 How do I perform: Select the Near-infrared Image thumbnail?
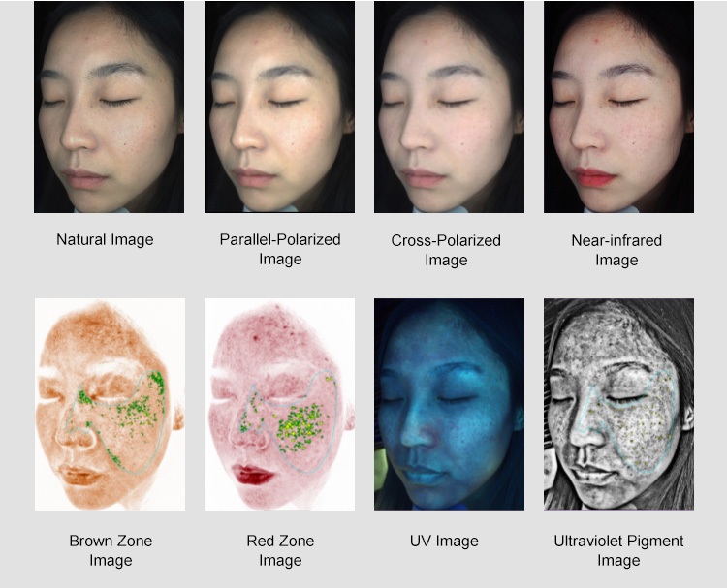point(619,107)
